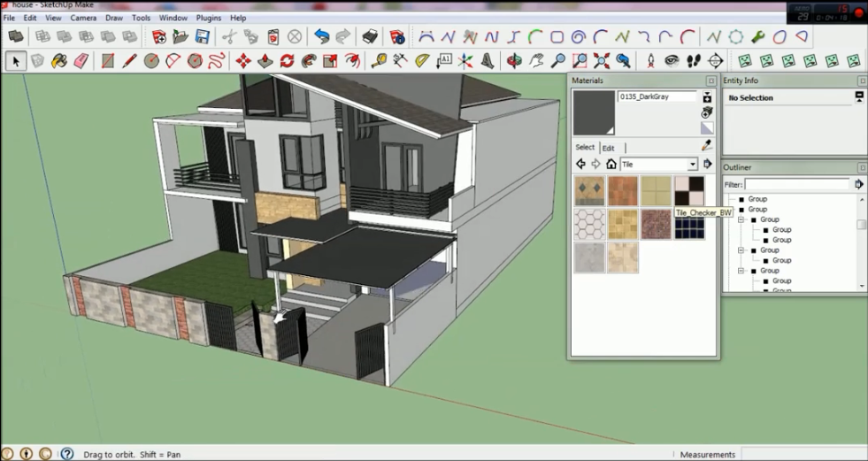Screen dimensions: 868x461
Task: Open the Help question mark icon
Action: (67, 454)
